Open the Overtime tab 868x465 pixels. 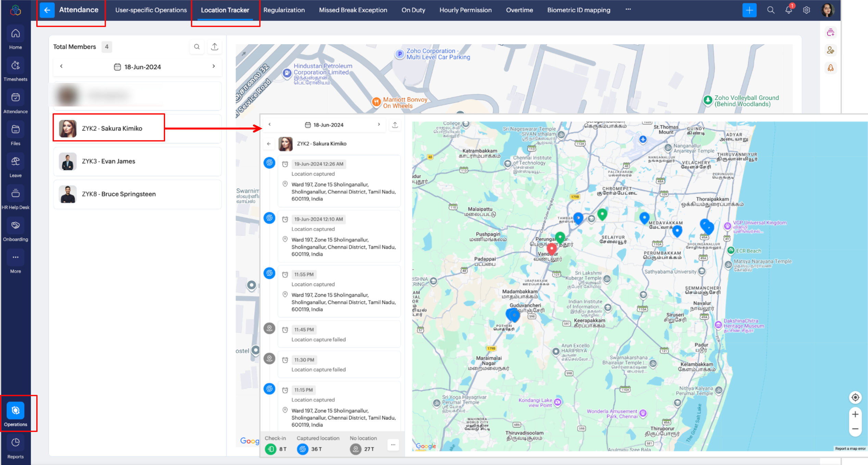pos(519,10)
